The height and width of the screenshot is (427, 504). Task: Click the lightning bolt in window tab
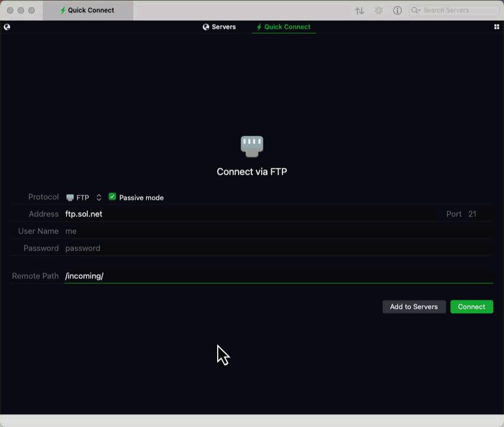pyautogui.click(x=63, y=10)
